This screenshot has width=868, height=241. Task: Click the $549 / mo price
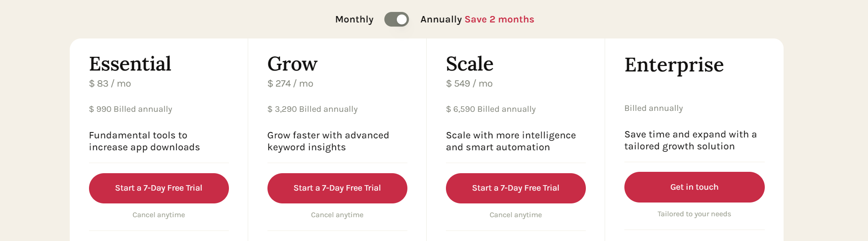coord(469,83)
